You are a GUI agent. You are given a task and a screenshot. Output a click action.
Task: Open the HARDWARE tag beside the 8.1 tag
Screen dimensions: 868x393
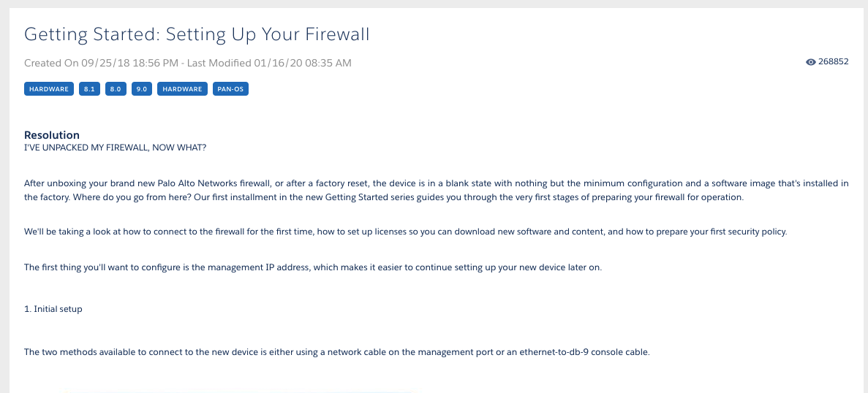point(49,89)
